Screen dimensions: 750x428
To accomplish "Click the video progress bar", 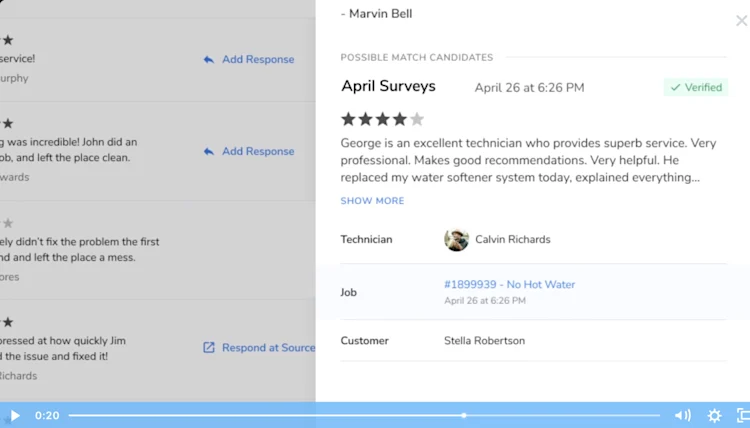I will [x=364, y=416].
